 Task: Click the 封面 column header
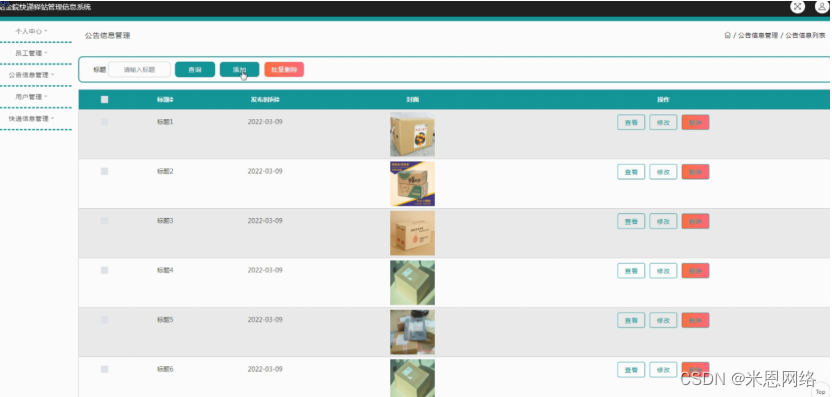pyautogui.click(x=412, y=100)
